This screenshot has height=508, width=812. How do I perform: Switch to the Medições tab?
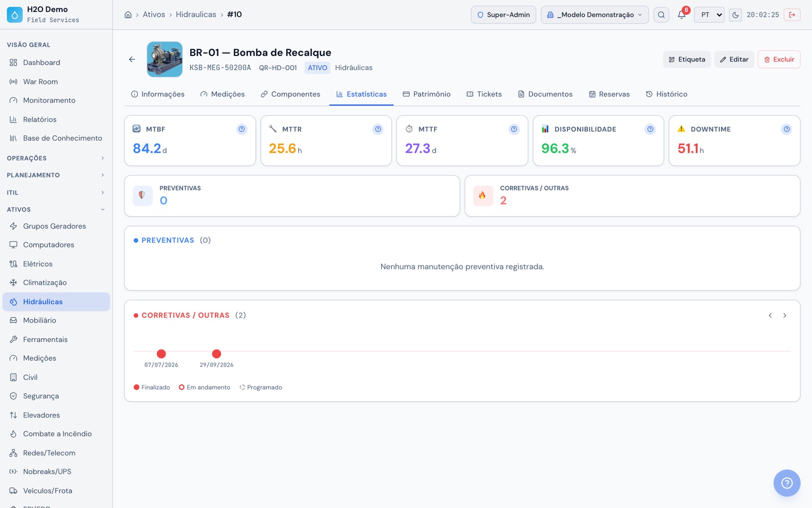(x=222, y=94)
